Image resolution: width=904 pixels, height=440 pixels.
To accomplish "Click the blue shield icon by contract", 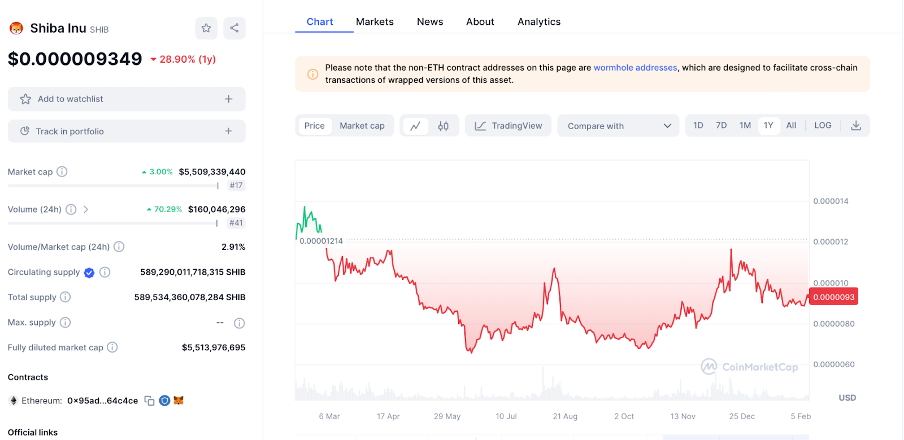I will point(164,400).
